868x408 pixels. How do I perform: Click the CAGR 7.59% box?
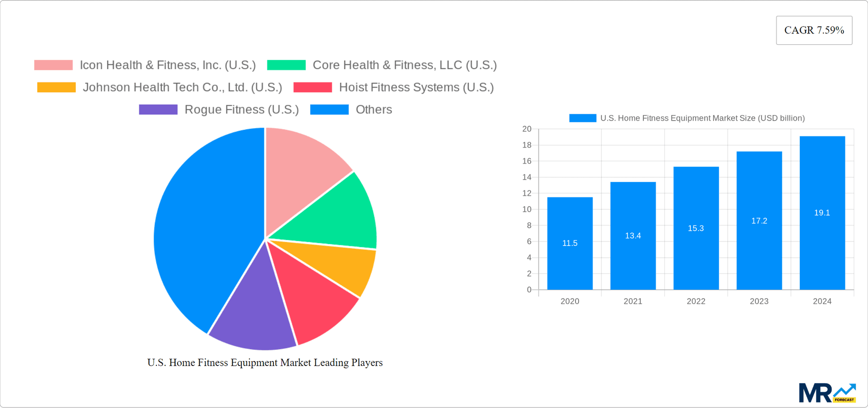pos(814,30)
